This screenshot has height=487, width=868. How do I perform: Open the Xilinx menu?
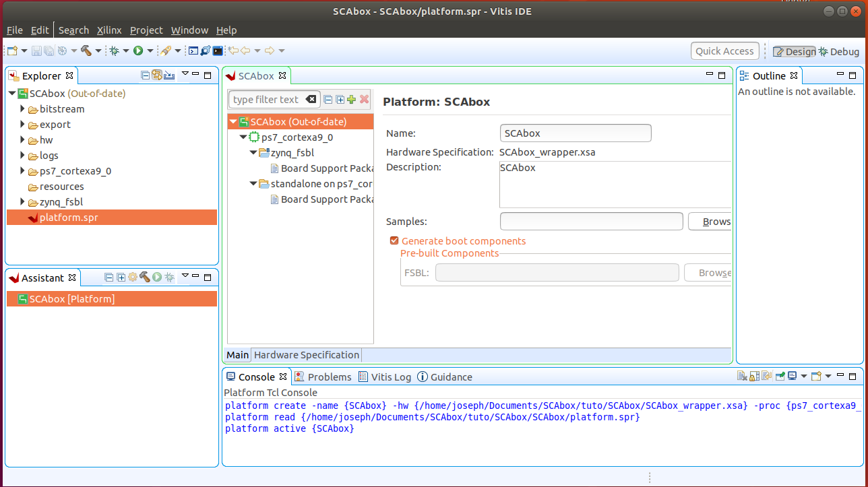109,30
